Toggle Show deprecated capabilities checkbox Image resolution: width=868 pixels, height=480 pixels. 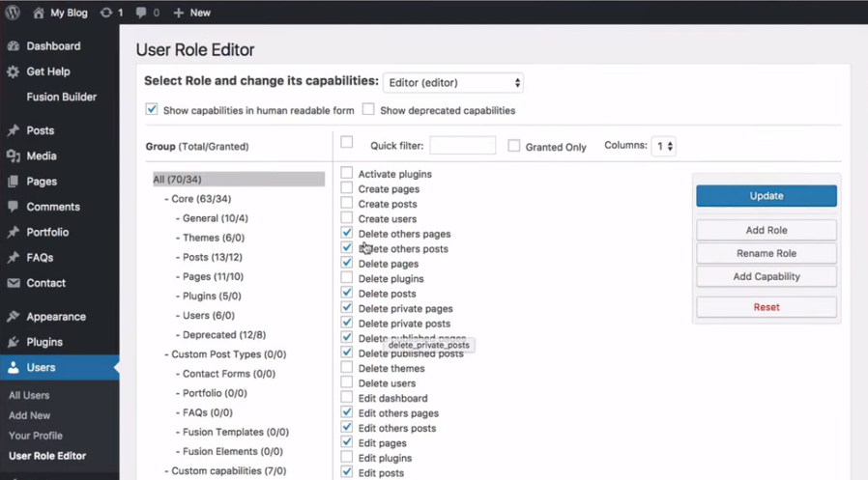368,110
